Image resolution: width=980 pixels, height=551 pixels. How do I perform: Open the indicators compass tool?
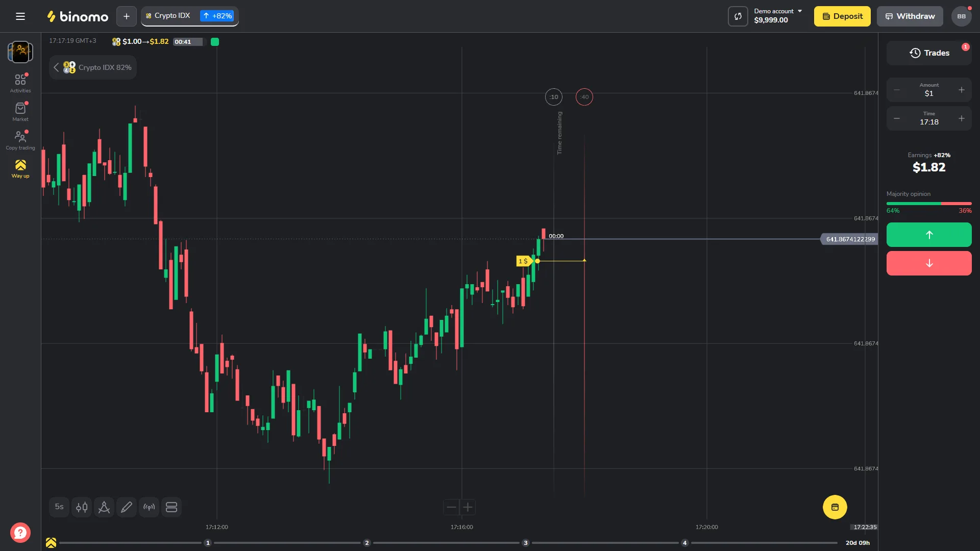tap(104, 507)
